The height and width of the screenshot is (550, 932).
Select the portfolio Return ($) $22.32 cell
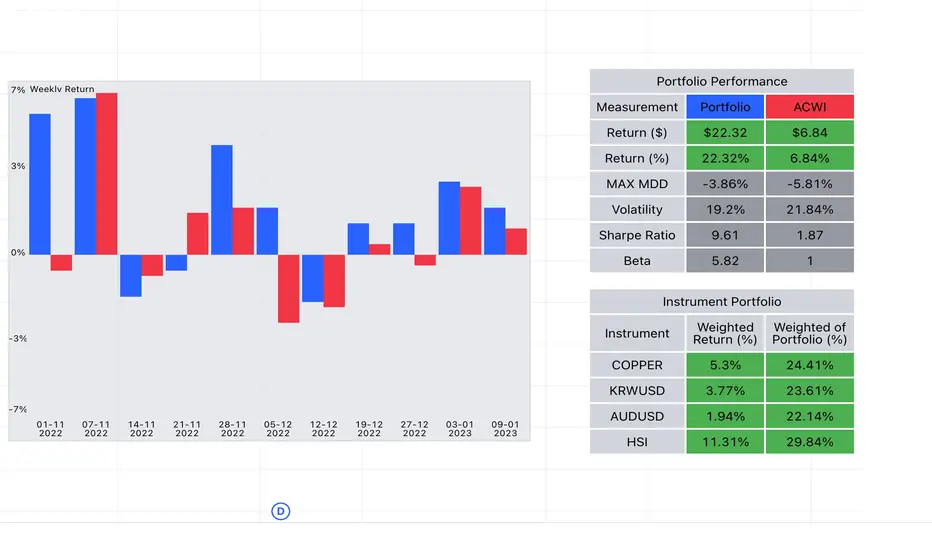[725, 133]
